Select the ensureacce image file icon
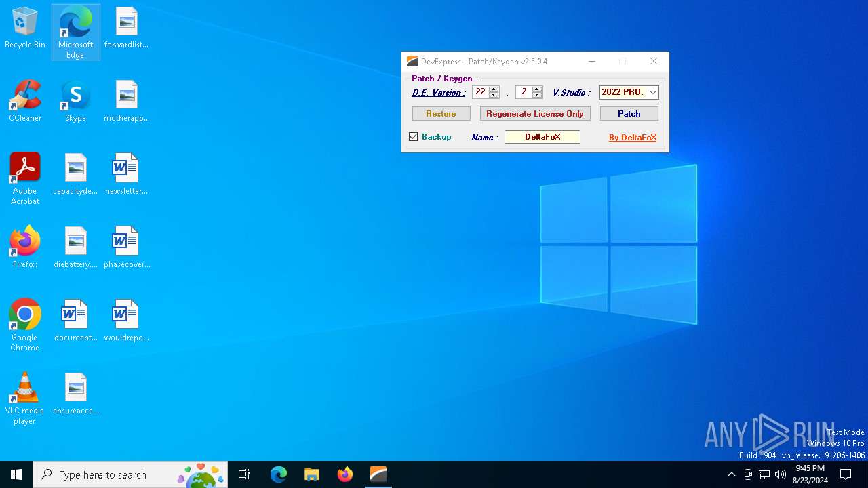 click(x=75, y=394)
